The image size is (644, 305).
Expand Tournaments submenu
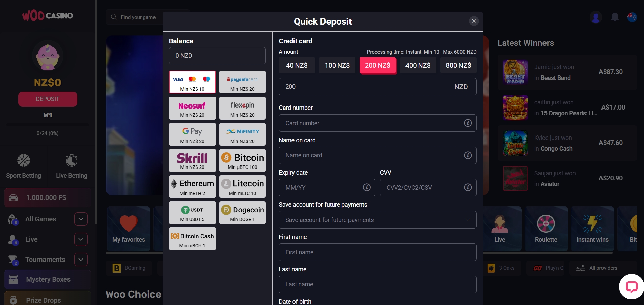[81, 260]
